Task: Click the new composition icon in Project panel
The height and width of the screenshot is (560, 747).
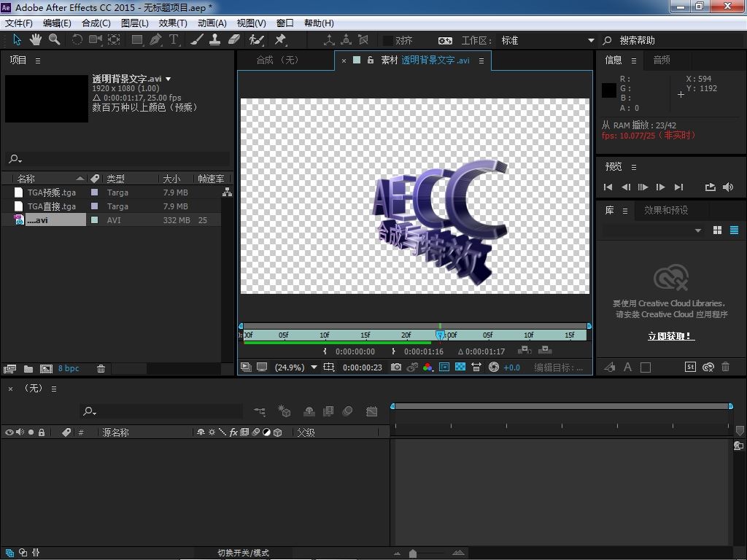Action: click(x=46, y=368)
